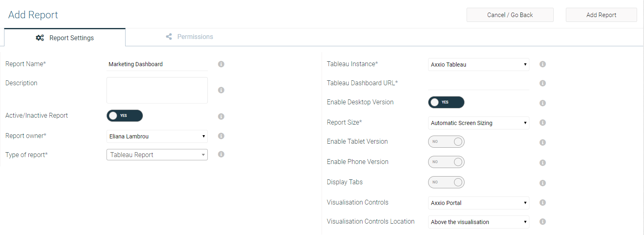Open the Report owner dropdown
Image resolution: width=644 pixels, height=235 pixels.
click(x=157, y=136)
